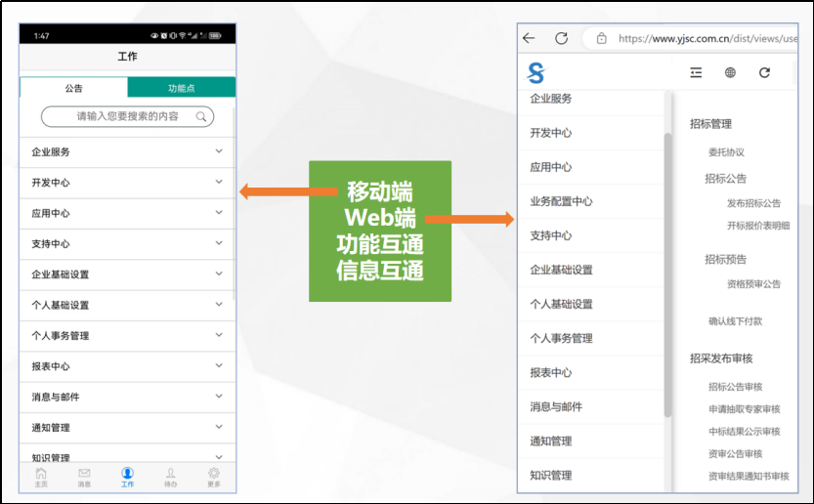Click 招标管理 heading in web panel
This screenshot has height=504, width=814.
(710, 124)
